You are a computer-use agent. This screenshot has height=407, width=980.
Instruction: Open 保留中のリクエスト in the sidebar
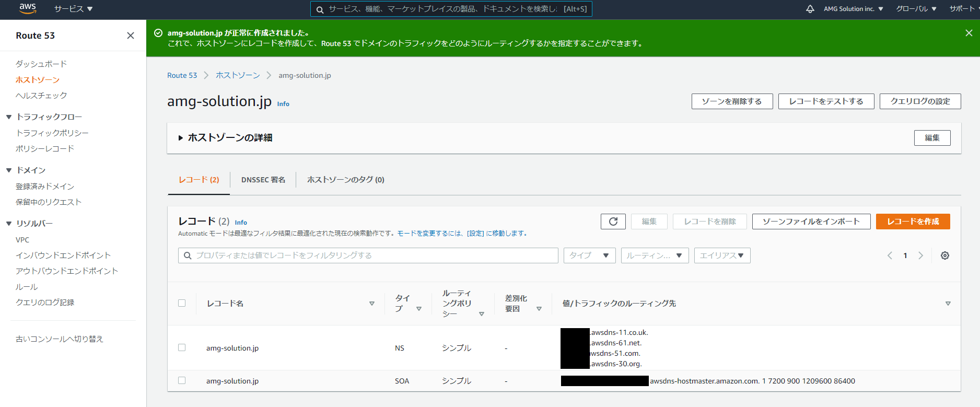tap(49, 202)
